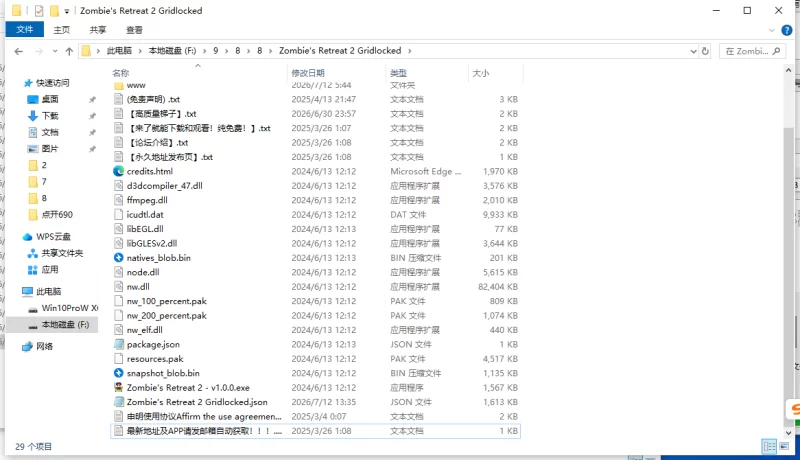The height and width of the screenshot is (460, 800).
Task: Sort by 类型 column header
Action: click(398, 73)
